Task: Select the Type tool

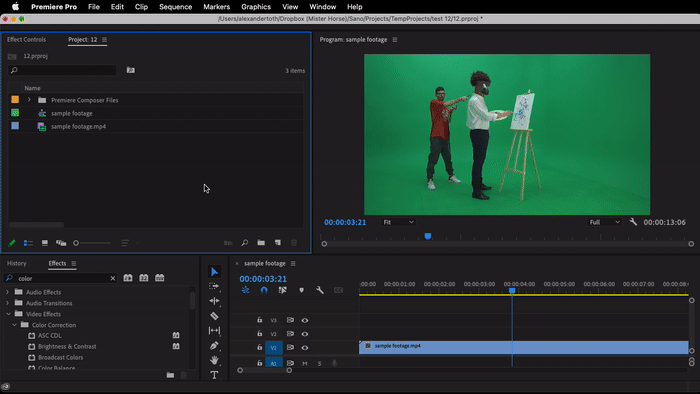Action: [x=214, y=375]
